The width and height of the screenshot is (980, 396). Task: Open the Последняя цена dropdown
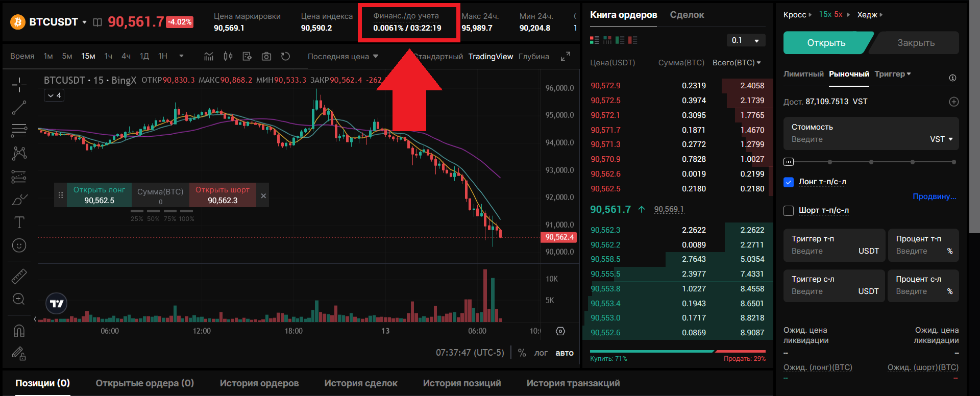pos(343,57)
